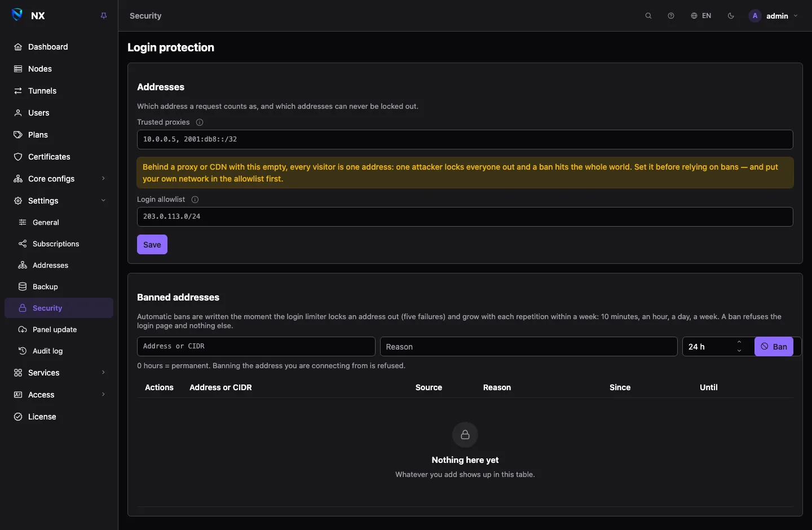Image resolution: width=812 pixels, height=530 pixels.
Task: Click the Login allowlist input field
Action: point(465,217)
